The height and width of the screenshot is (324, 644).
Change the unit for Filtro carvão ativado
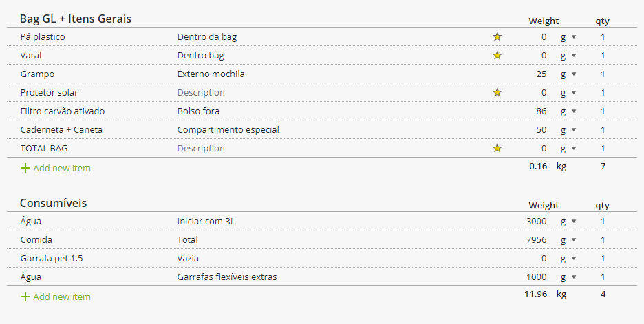click(568, 111)
